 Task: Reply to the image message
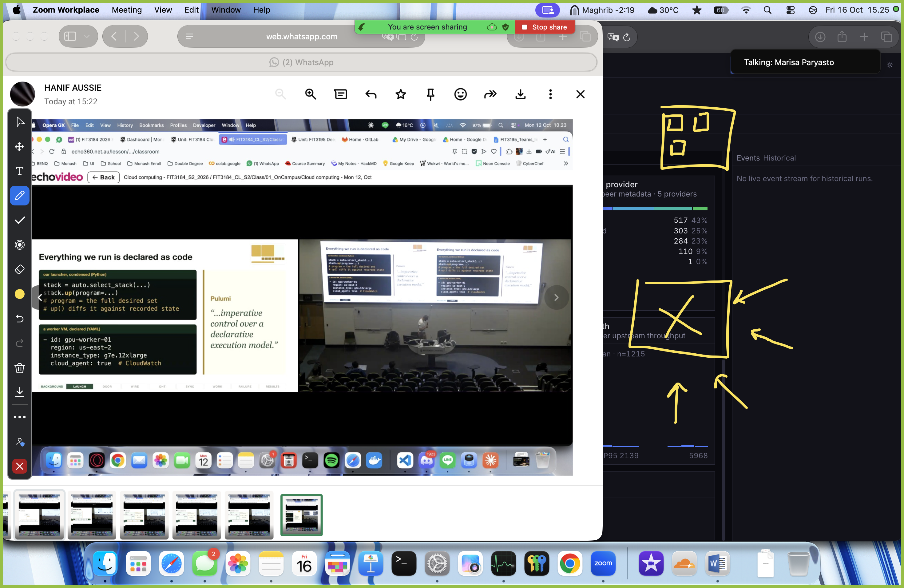coord(371,94)
